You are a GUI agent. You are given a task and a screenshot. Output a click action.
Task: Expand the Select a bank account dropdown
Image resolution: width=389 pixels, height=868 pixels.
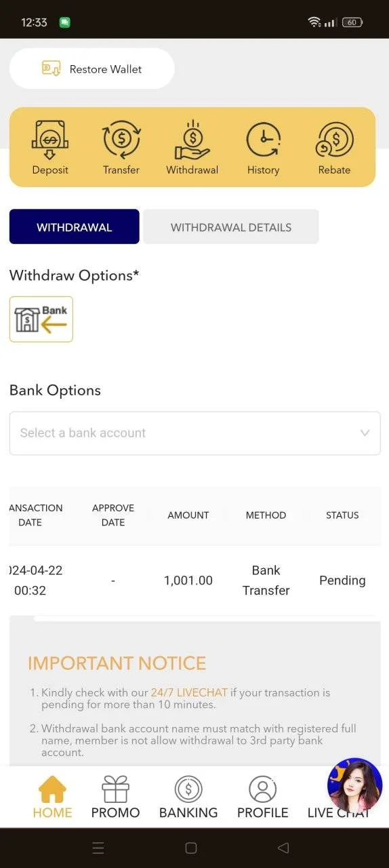[x=195, y=433]
